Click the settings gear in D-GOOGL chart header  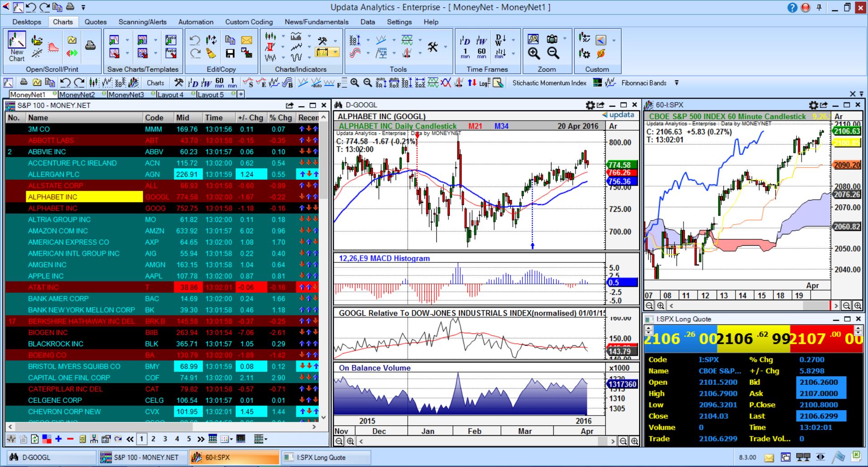(x=590, y=105)
